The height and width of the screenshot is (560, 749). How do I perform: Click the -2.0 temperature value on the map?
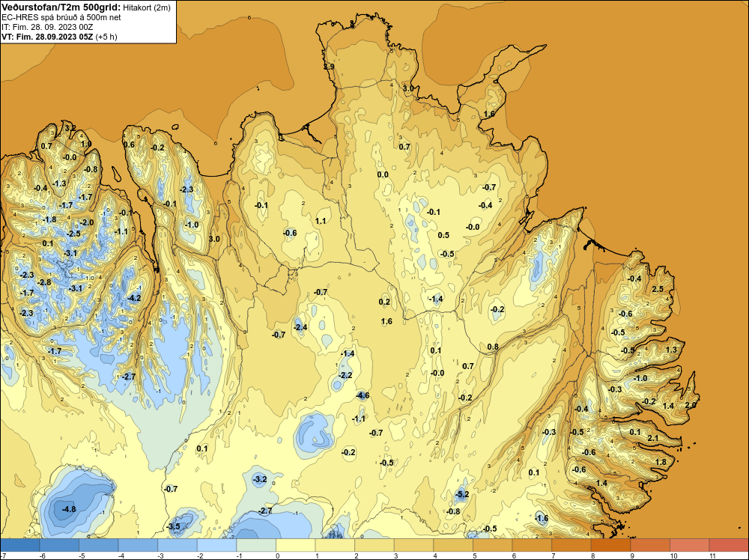[87, 222]
